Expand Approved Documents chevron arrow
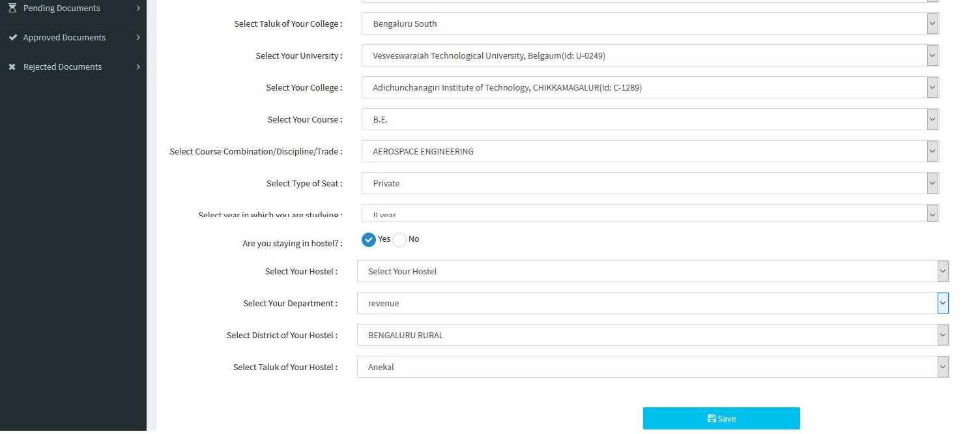This screenshot has height=434, width=980. coord(138,37)
